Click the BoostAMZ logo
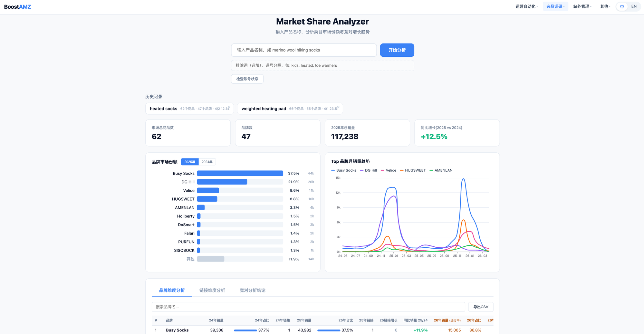This screenshot has height=334, width=644. [17, 7]
